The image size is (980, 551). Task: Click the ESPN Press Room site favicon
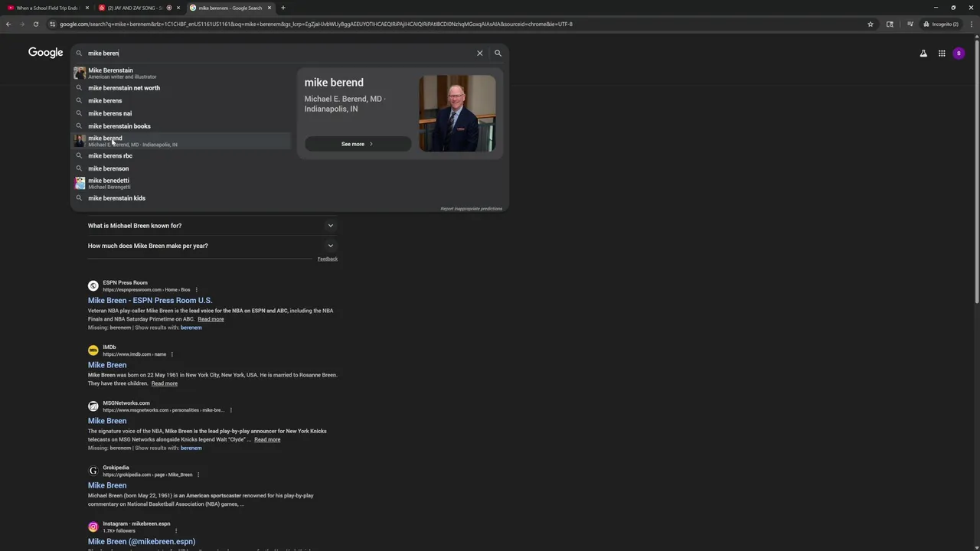tap(93, 285)
